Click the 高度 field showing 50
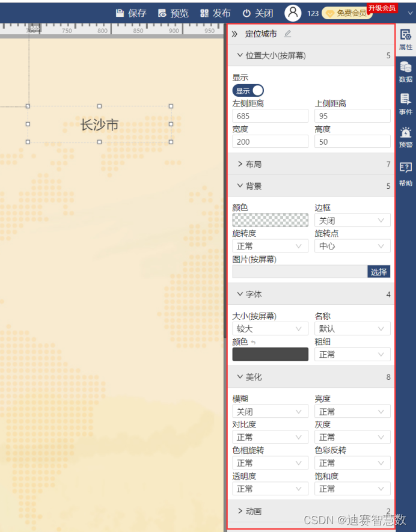The height and width of the screenshot is (532, 416). click(x=352, y=141)
